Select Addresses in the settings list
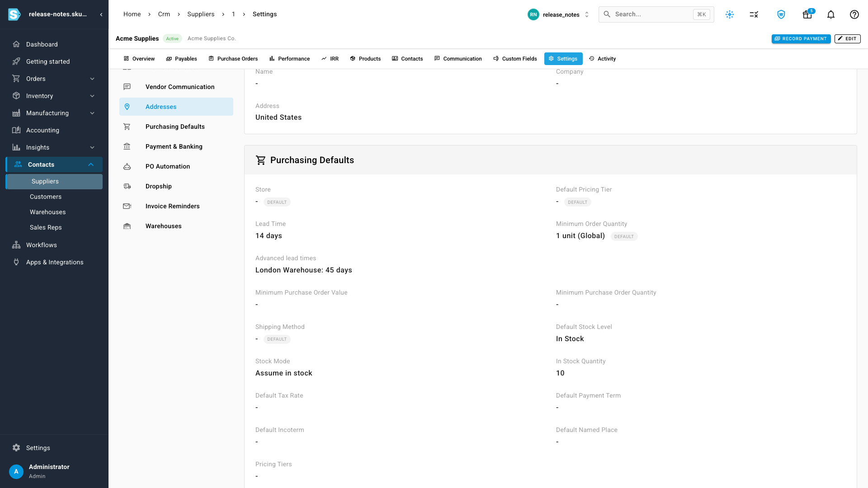The image size is (868, 488). (176, 107)
